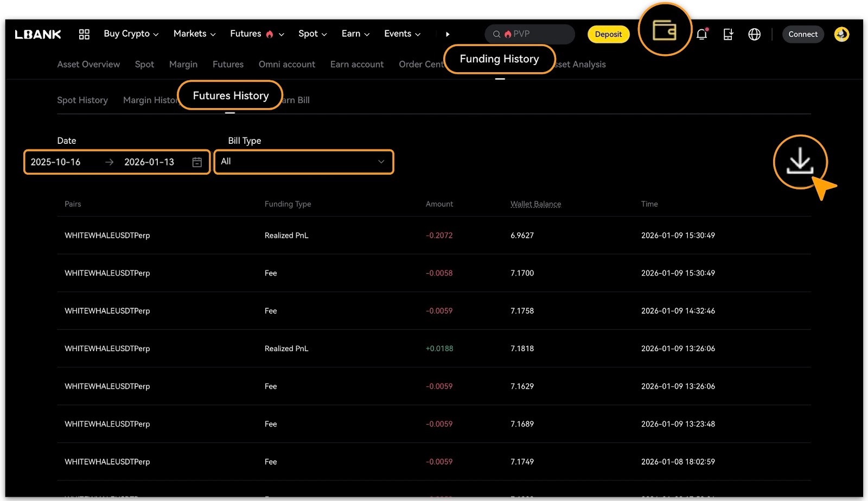Click the user avatar icon
This screenshot has width=868, height=501.
[x=841, y=34]
